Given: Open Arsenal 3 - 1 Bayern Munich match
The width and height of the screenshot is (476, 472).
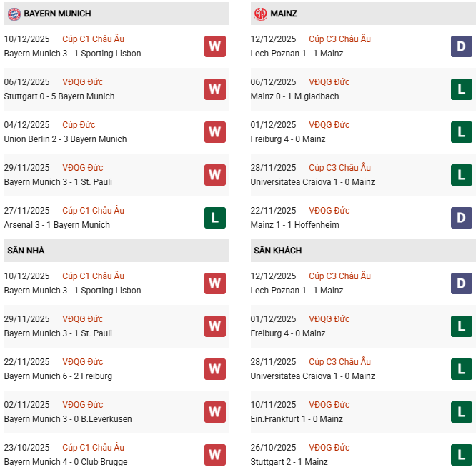Looking at the screenshot, I should tap(57, 225).
